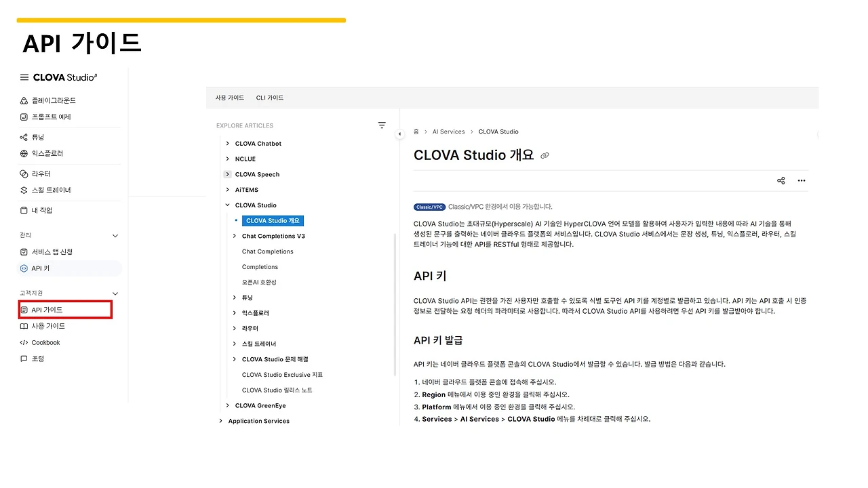Image resolution: width=868 pixels, height=488 pixels.
Task: Open the three-dot more options menu
Action: coord(802,180)
